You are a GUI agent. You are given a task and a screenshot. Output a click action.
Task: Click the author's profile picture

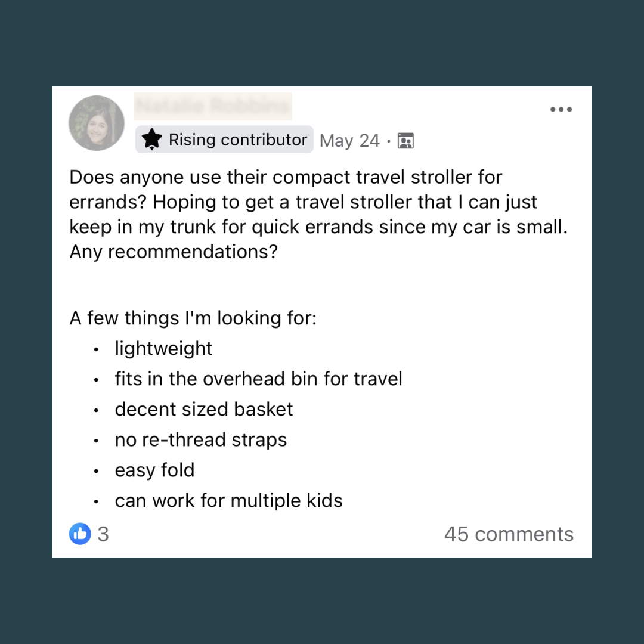(x=97, y=123)
